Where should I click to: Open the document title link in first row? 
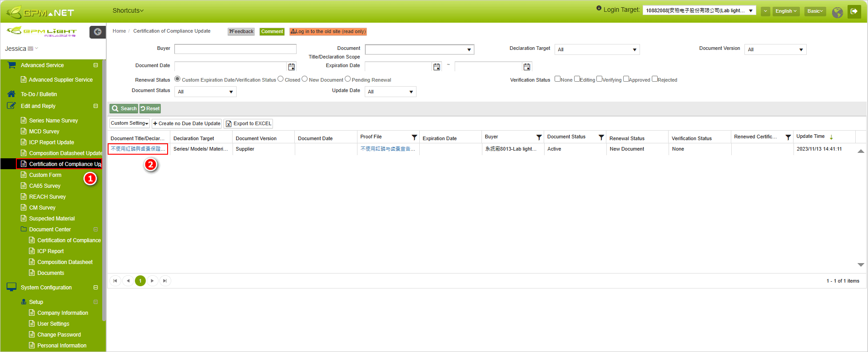point(138,149)
